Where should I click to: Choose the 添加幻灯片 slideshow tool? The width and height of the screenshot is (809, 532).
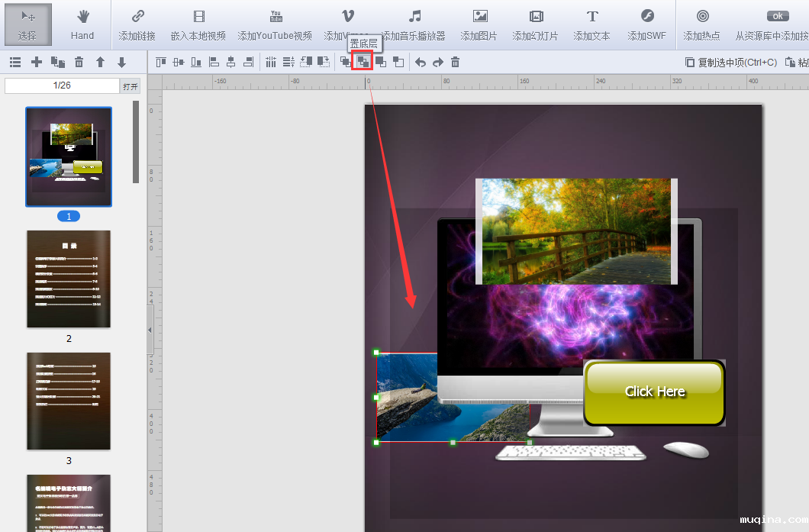pos(536,24)
